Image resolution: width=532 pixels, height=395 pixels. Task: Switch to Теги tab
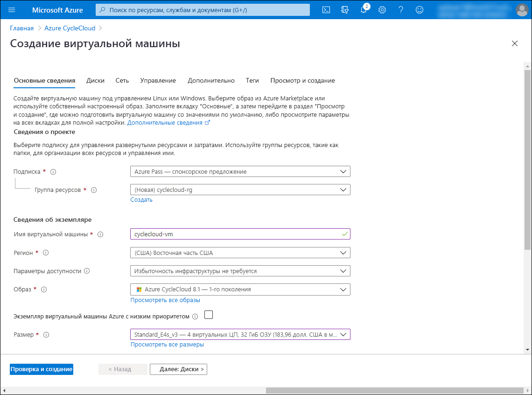252,80
